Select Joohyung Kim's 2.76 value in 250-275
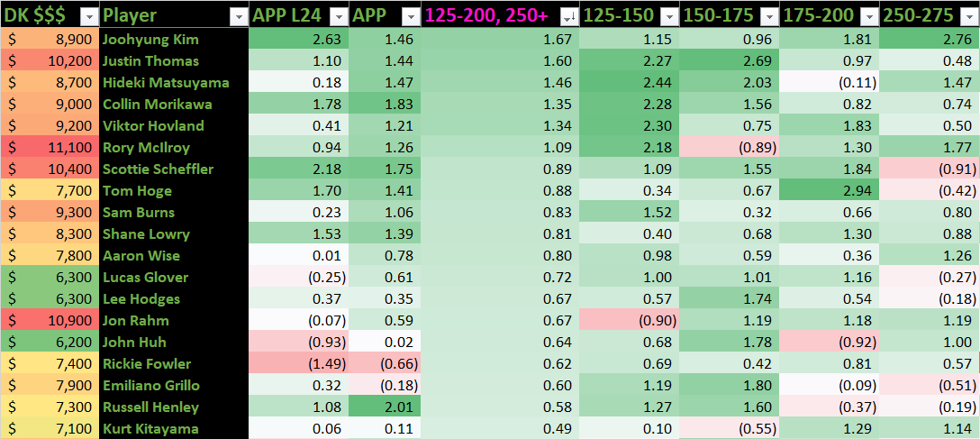Image resolution: width=980 pixels, height=439 pixels. (x=930, y=40)
